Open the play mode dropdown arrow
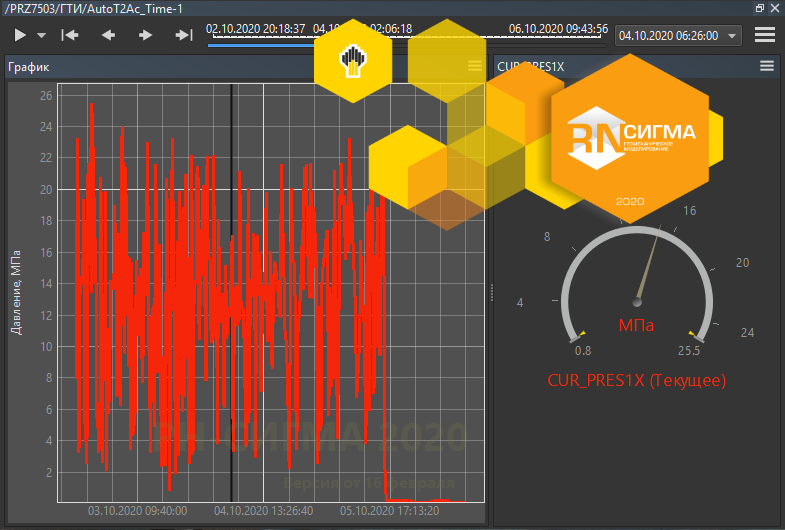The image size is (785, 530). coord(41,35)
